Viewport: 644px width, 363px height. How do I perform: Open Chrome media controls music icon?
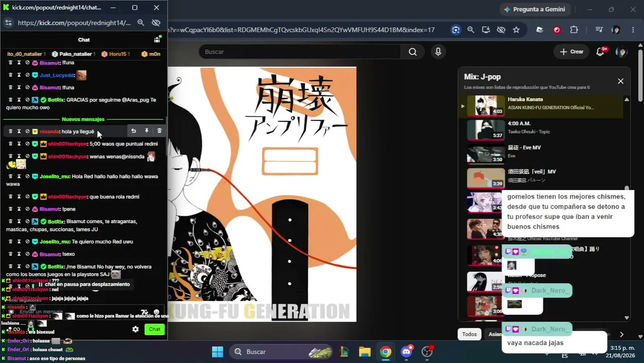coord(599,30)
